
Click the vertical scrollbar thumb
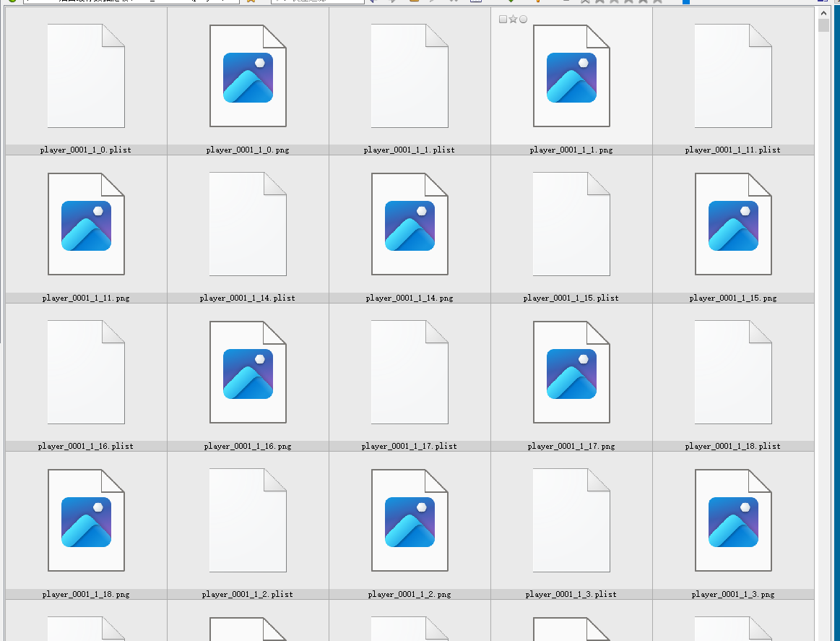click(x=823, y=25)
